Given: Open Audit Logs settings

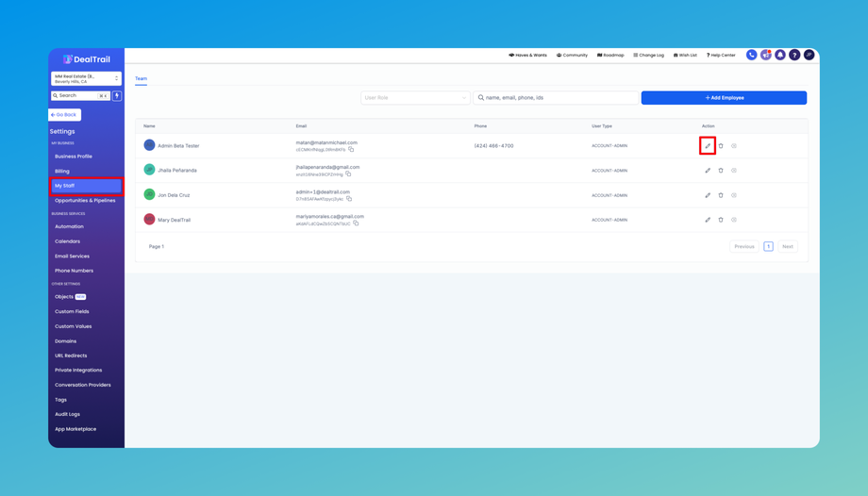Looking at the screenshot, I should (x=67, y=415).
